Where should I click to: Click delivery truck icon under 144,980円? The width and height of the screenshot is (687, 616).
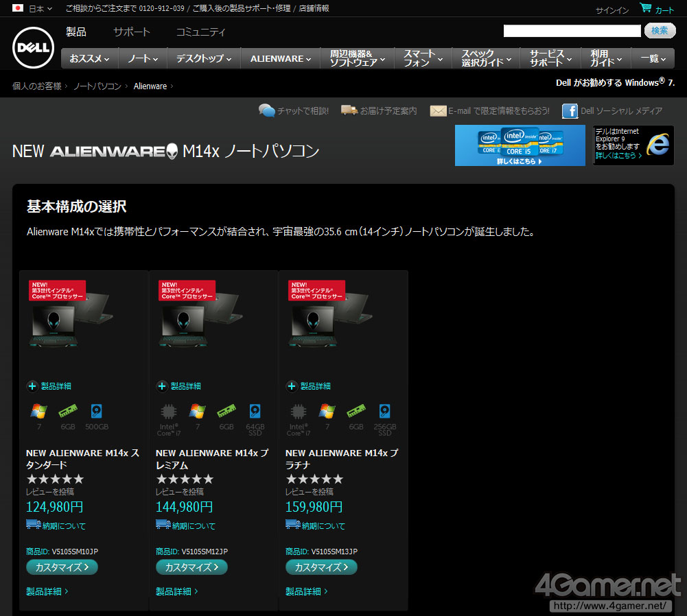[163, 524]
